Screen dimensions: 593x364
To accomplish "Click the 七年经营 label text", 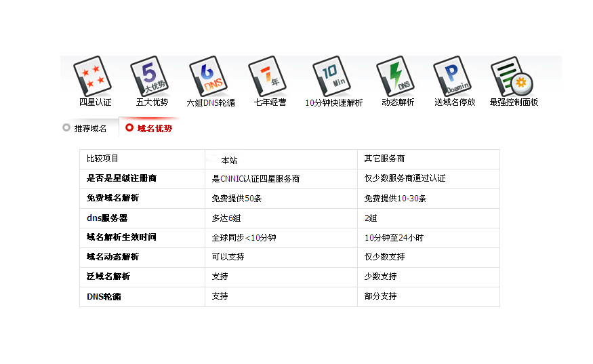I will [x=270, y=102].
